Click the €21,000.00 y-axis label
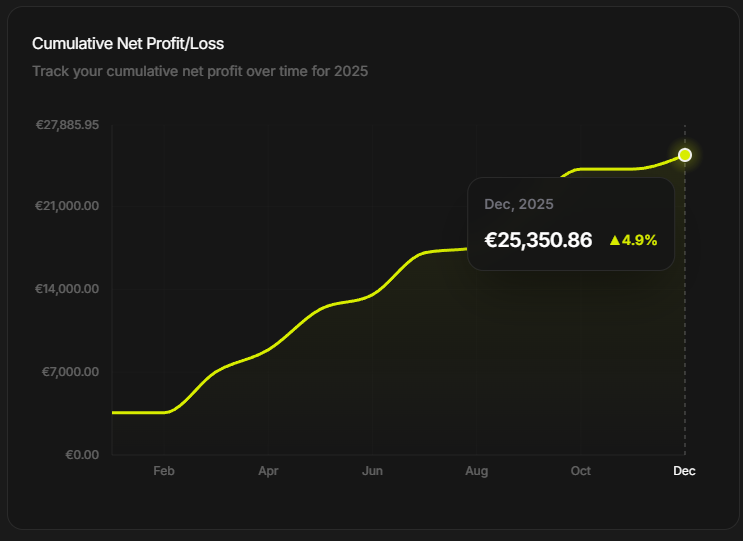This screenshot has width=743, height=541. (x=67, y=206)
